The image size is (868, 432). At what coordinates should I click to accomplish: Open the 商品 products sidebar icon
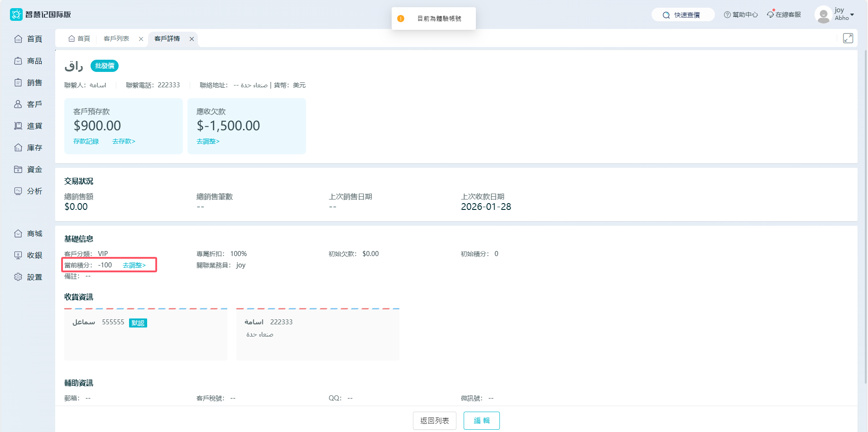click(x=18, y=61)
